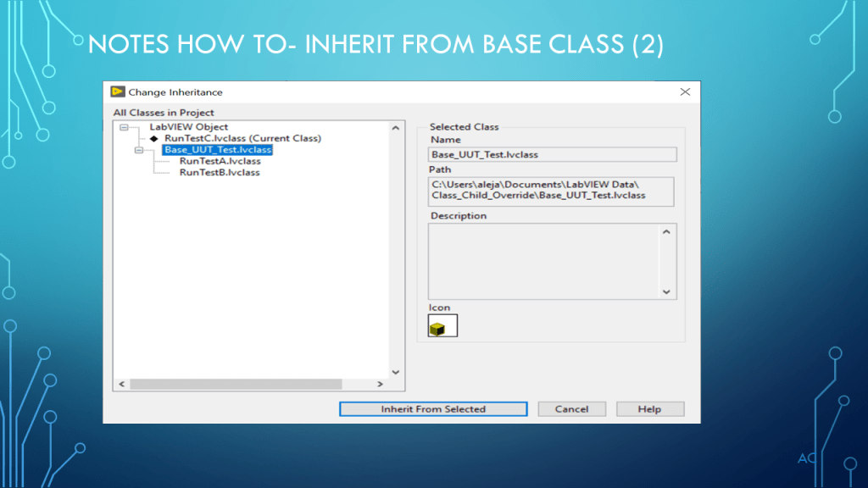Click the diamond marker beside RunTestC.lvclass
This screenshot has height=488, width=868.
[x=154, y=138]
